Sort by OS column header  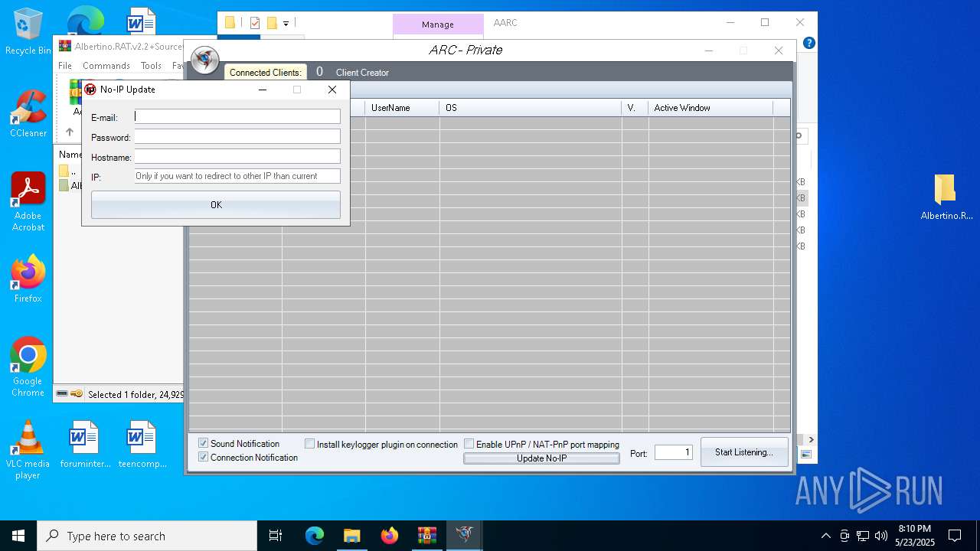(x=531, y=108)
